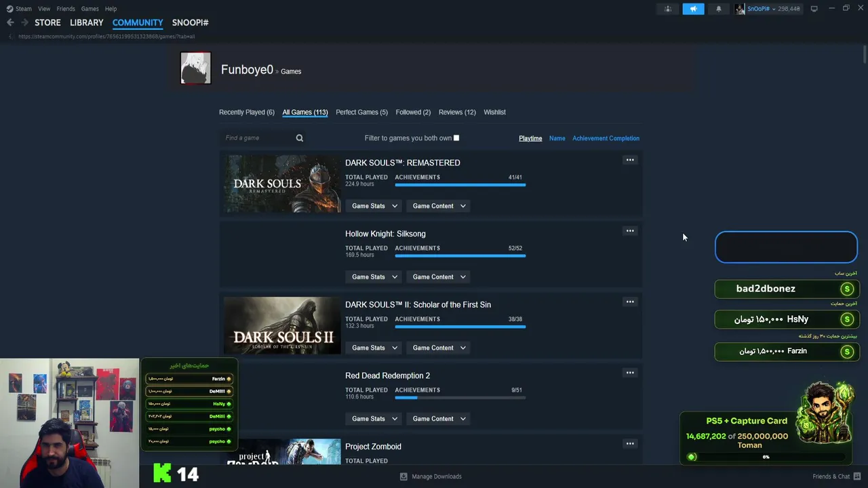
Task: Sort games by Playtime
Action: [530, 138]
